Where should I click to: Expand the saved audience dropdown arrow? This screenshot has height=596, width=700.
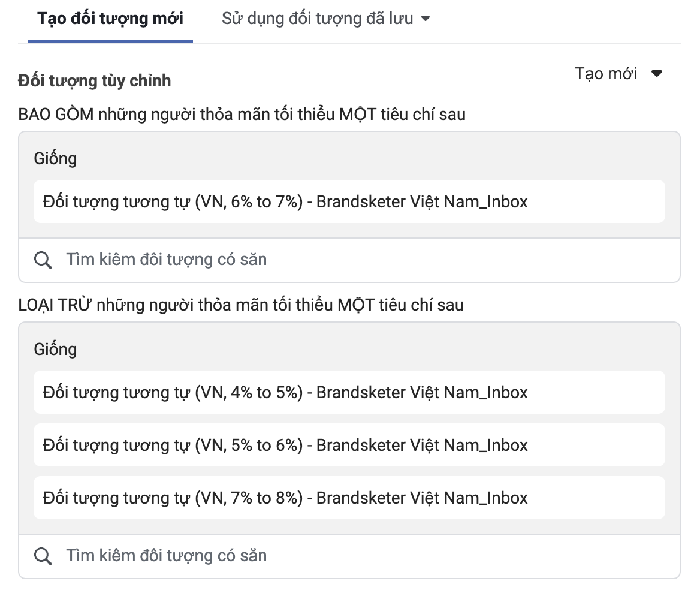(x=426, y=19)
